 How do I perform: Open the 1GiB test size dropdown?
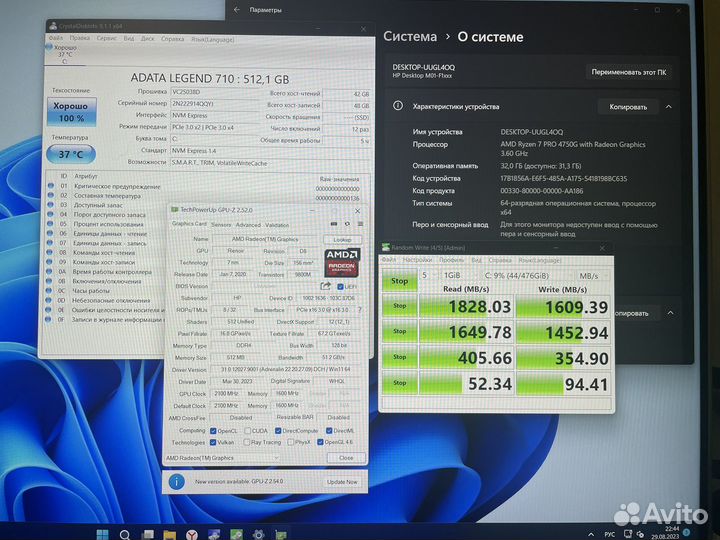[457, 275]
